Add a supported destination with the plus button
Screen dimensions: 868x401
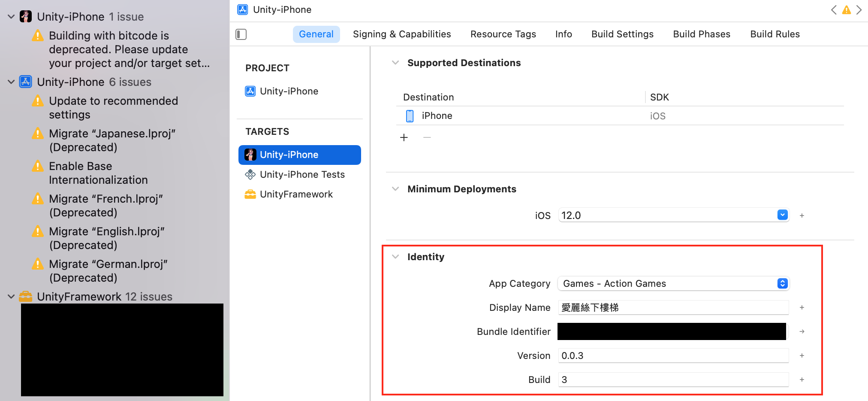404,137
